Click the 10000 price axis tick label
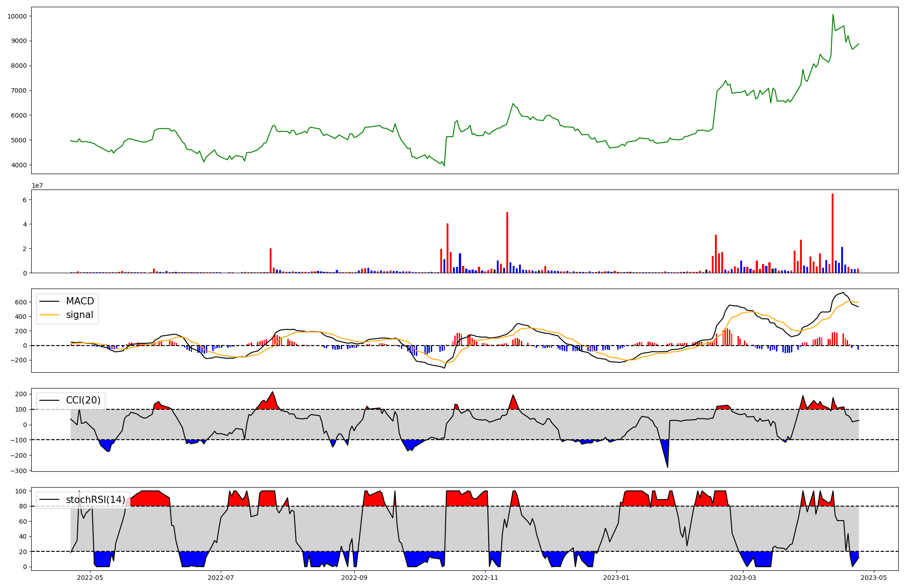This screenshot has height=588, width=905. [x=17, y=16]
